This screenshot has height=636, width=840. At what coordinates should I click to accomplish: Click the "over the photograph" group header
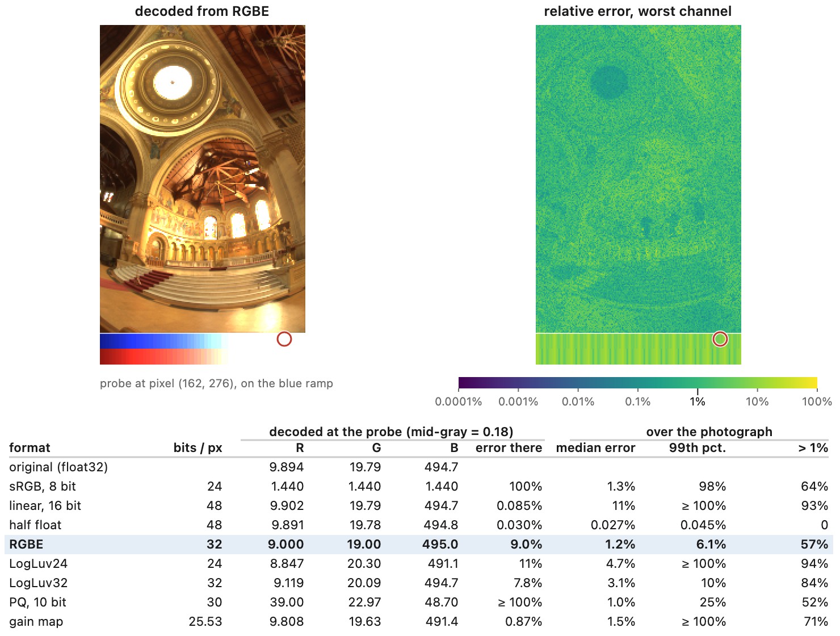[709, 432]
